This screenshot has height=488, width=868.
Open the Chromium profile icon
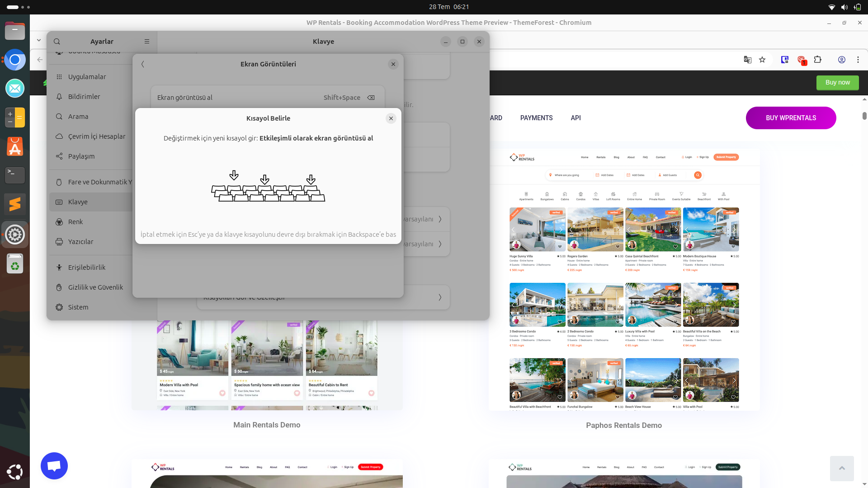pos(842,60)
